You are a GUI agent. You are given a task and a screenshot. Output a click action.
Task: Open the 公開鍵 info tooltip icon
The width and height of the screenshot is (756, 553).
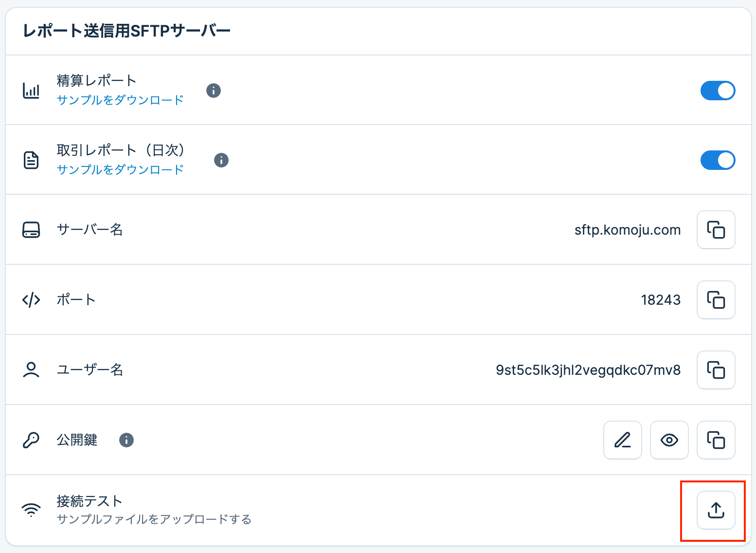tap(126, 440)
